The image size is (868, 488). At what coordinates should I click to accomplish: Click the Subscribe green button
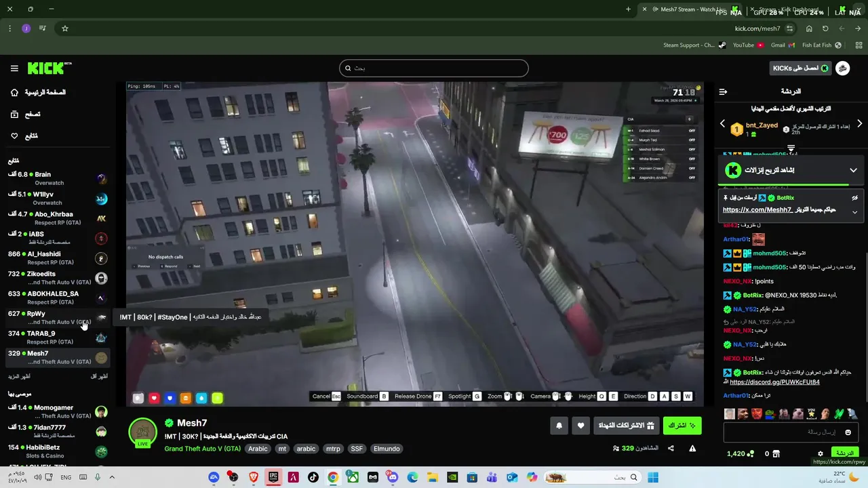[682, 426]
